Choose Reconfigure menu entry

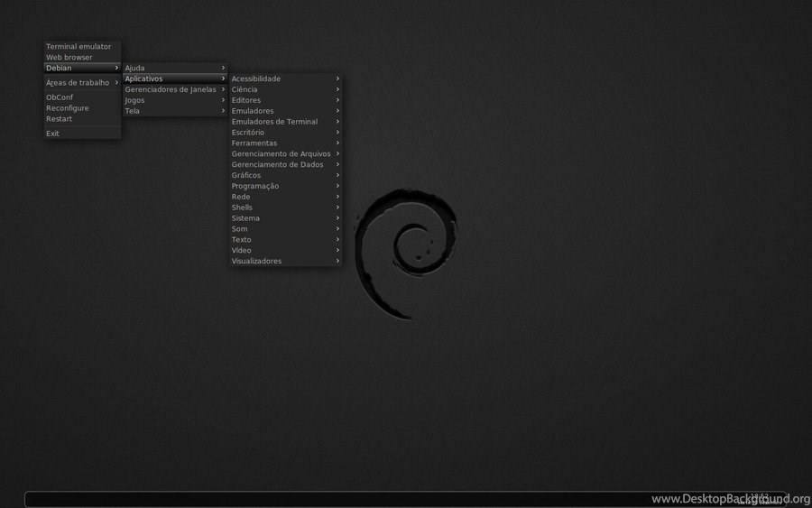[82, 108]
